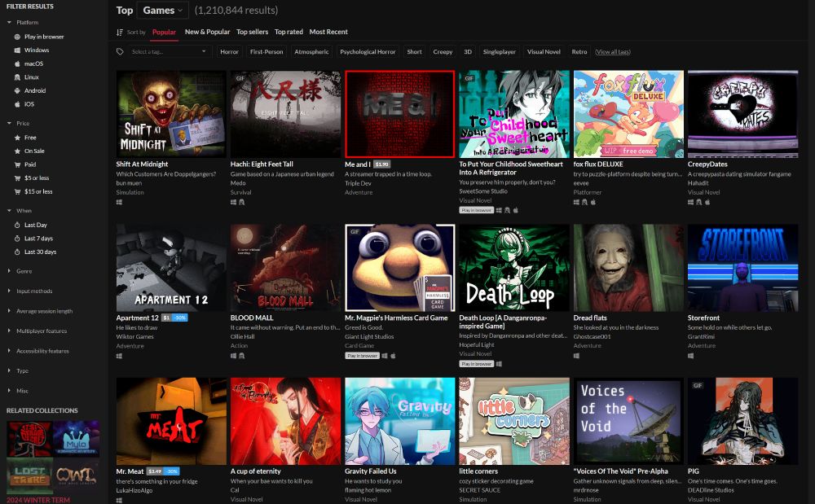Switch to Top sellers sorting
The image size is (815, 504).
tap(252, 33)
